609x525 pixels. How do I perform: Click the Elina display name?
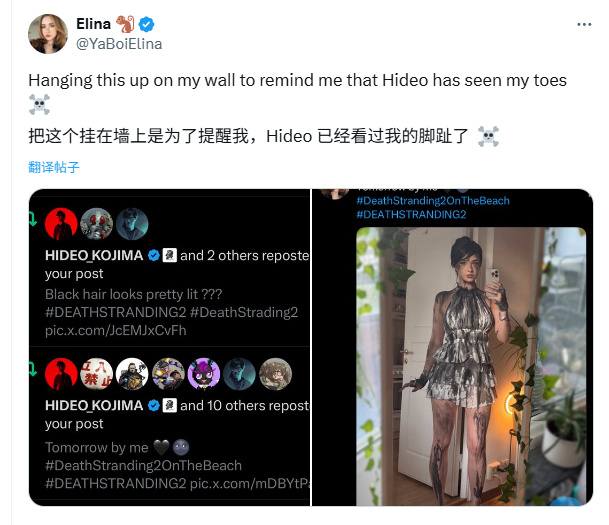point(93,24)
